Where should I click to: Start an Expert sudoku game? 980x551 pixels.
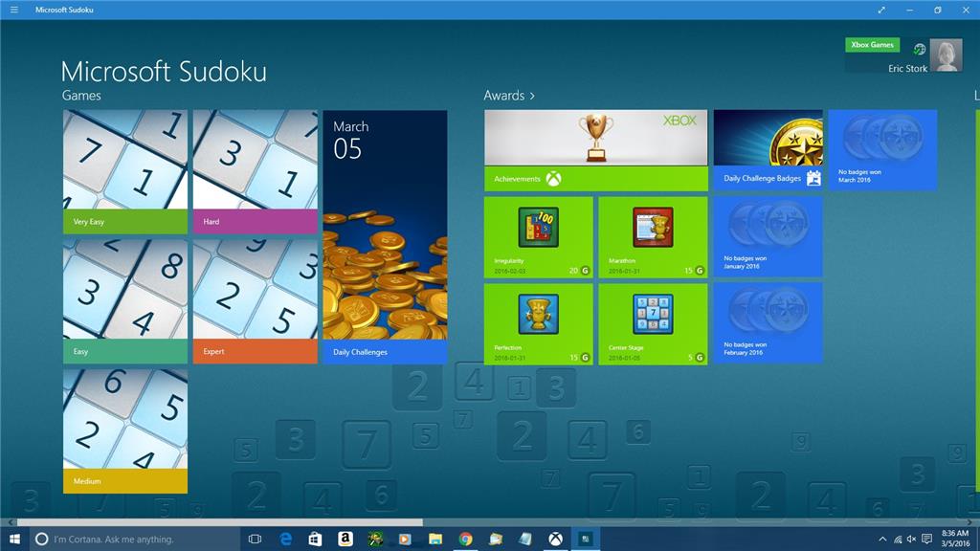point(255,301)
